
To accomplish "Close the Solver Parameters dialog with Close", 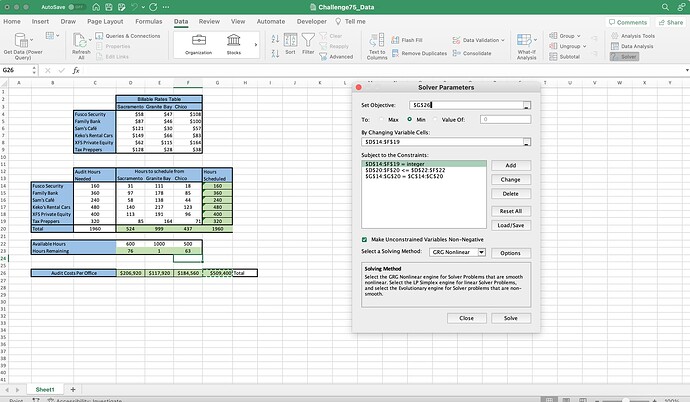I will click(466, 318).
